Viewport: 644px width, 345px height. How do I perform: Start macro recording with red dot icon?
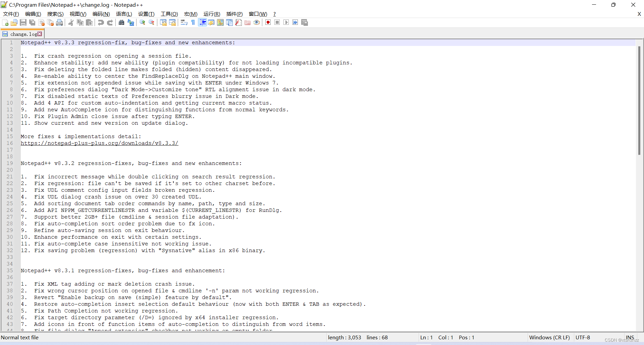tap(268, 22)
